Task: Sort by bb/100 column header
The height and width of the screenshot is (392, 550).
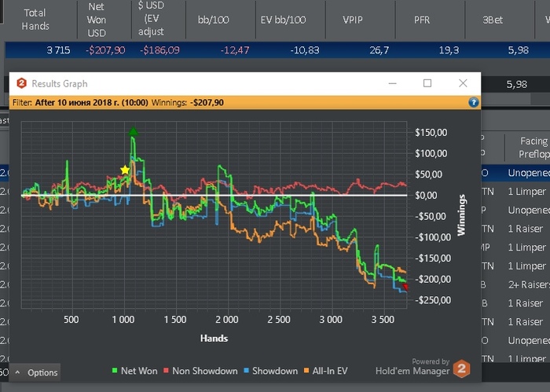Action: point(213,20)
